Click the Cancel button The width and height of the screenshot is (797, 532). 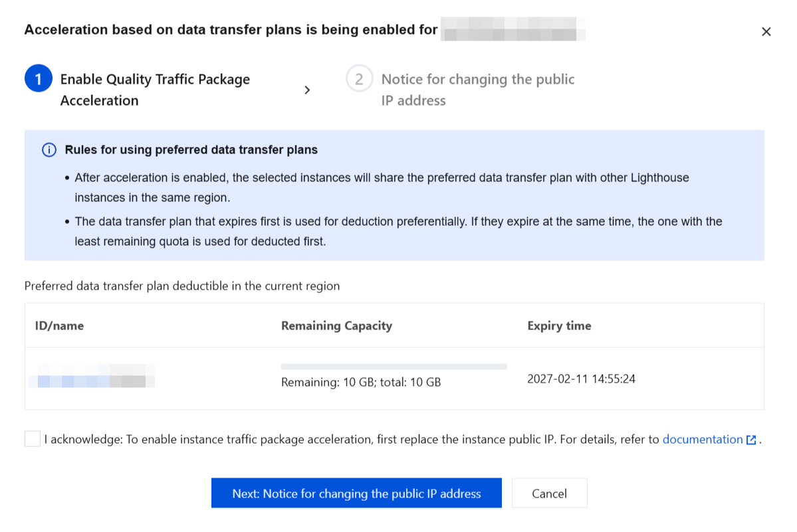pos(549,493)
